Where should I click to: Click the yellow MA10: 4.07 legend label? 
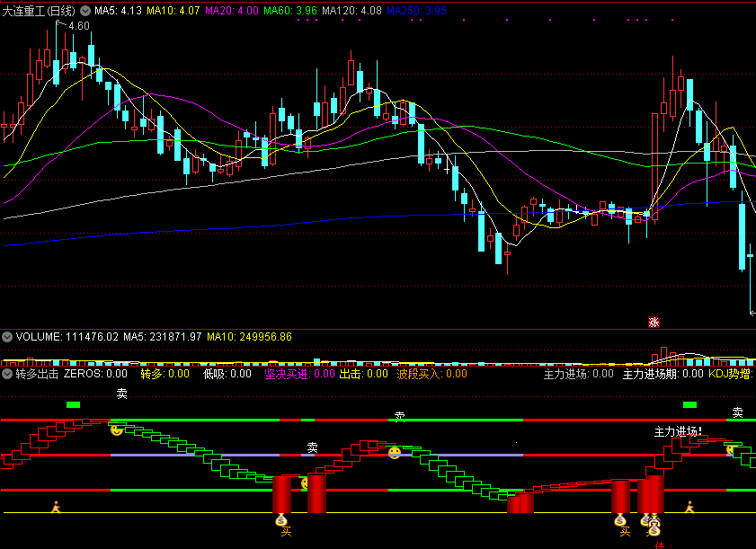point(173,11)
